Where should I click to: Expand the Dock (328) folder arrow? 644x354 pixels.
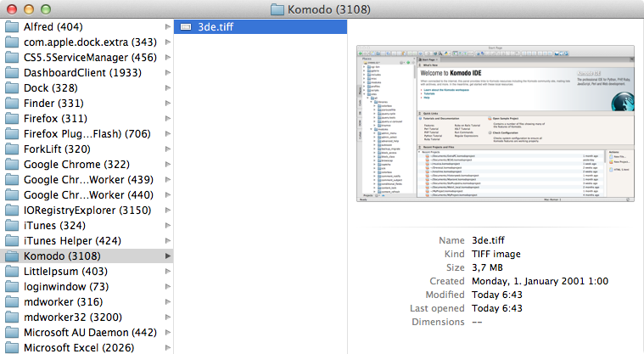tap(167, 87)
